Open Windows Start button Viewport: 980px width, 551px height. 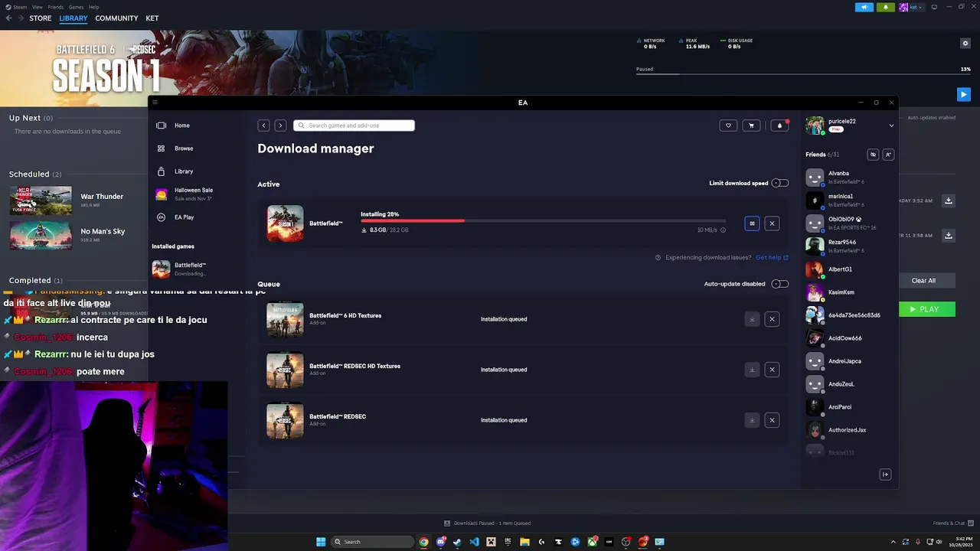point(321,542)
